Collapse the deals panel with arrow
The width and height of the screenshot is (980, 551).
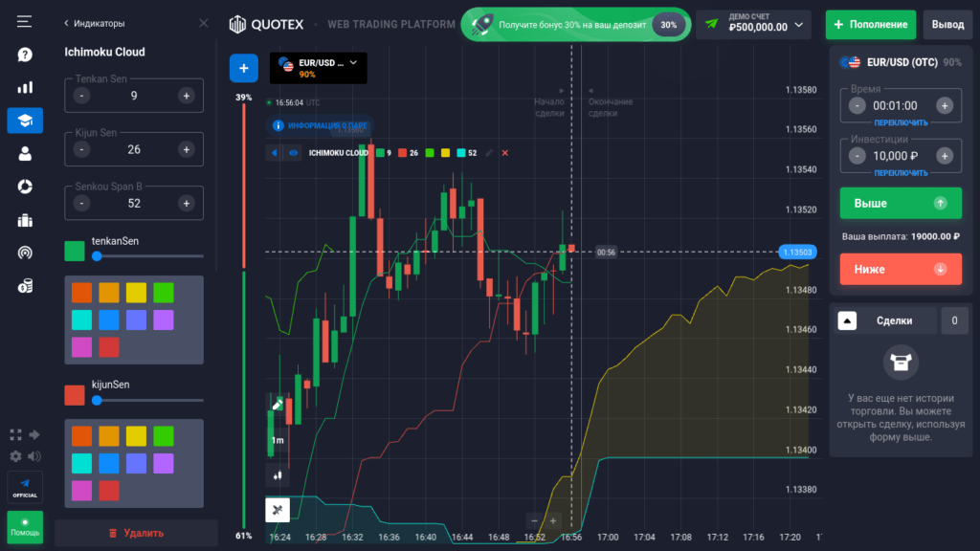tap(847, 321)
